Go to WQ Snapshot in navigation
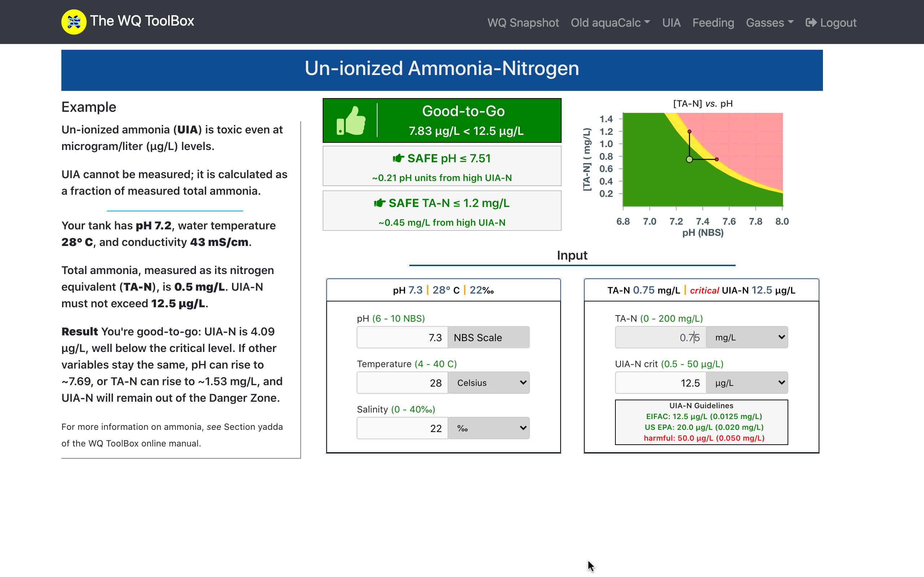The height and width of the screenshot is (577, 924). pos(523,22)
